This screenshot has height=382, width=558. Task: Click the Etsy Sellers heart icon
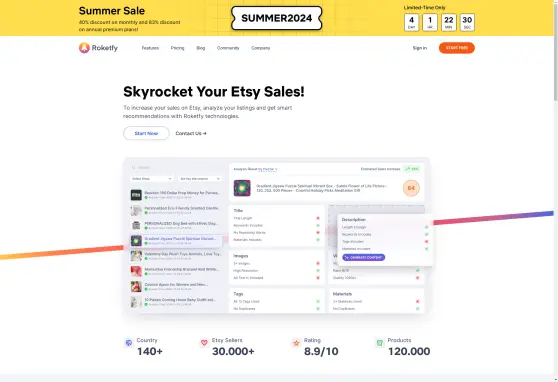pyautogui.click(x=204, y=343)
